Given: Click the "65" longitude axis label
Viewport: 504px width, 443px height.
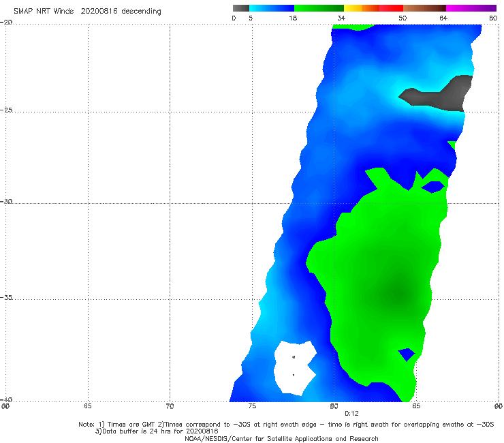Looking at the screenshot, I should coord(88,406).
